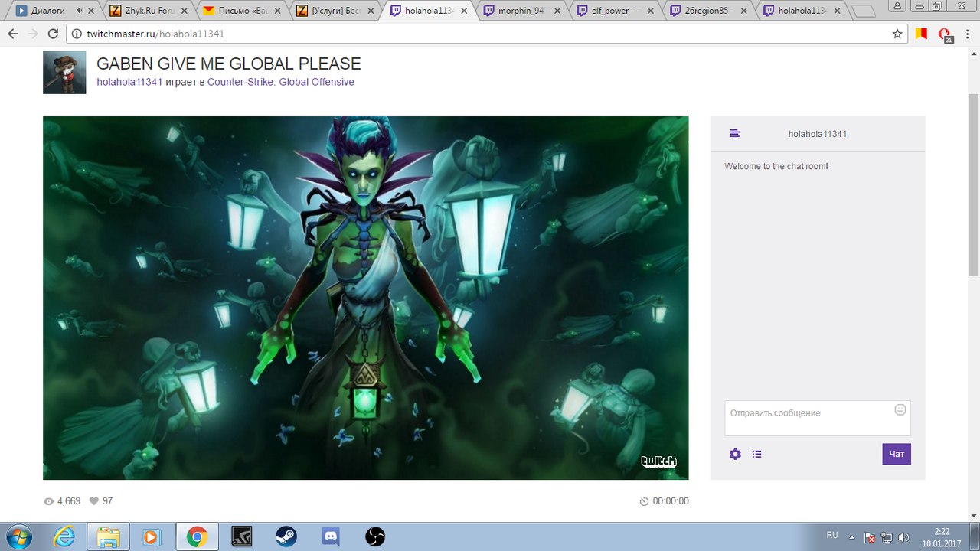Click the stream timer 00:00:00
The height and width of the screenshot is (551, 980).
click(671, 501)
